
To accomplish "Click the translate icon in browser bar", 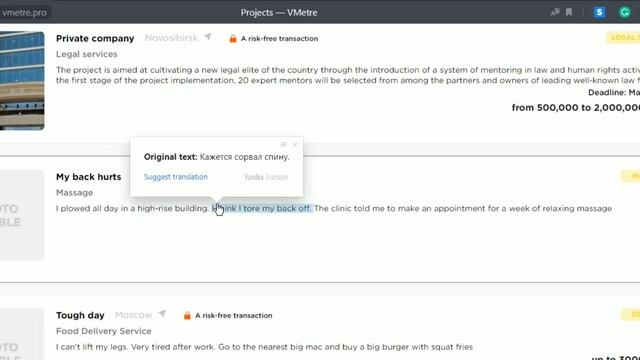I will point(555,12).
